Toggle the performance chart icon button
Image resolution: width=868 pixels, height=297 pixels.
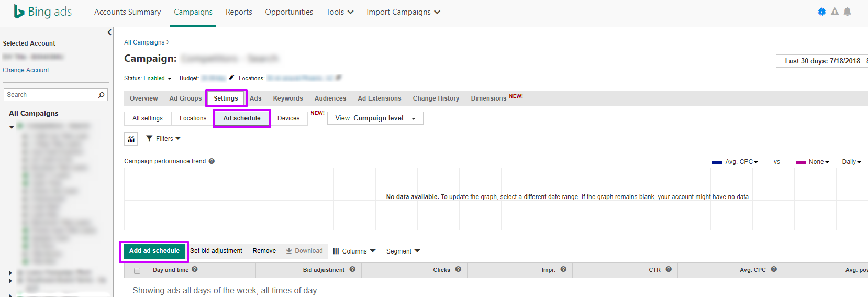coord(131,139)
